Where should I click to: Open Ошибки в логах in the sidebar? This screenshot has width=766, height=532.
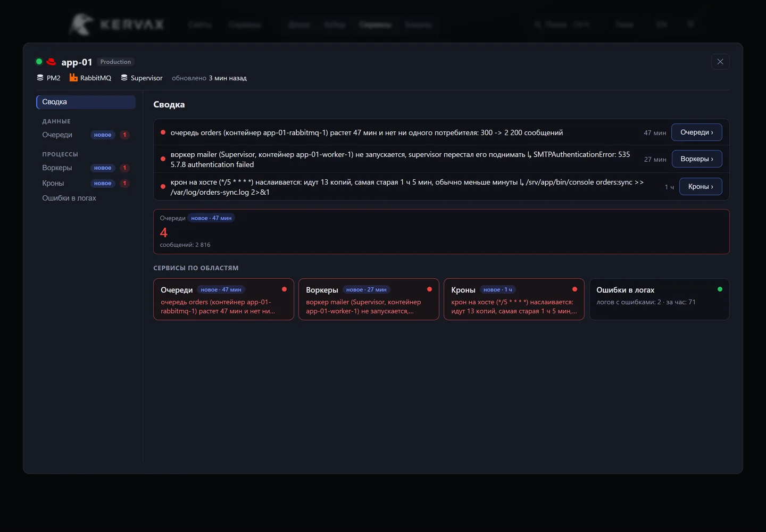point(86,198)
